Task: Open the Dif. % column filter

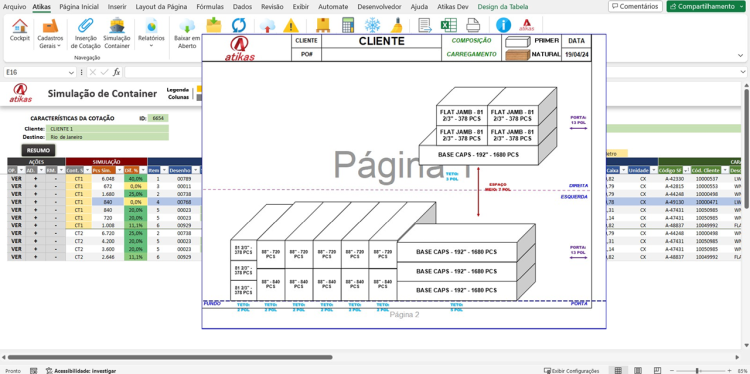Action: click(x=143, y=170)
